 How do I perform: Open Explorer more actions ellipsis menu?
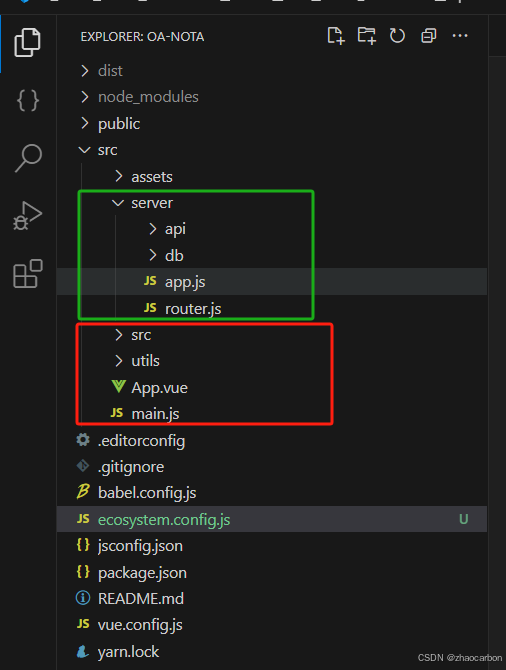tap(460, 36)
